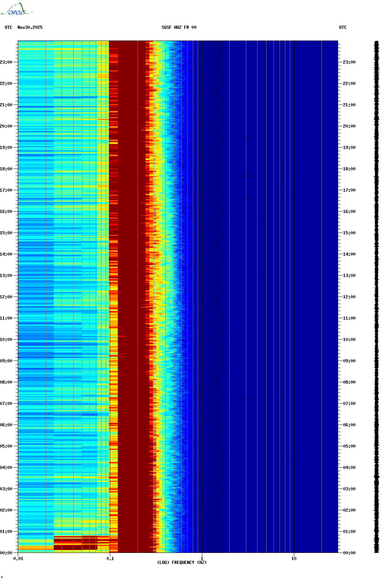Click the 12:00 time label on left axis
Screen dimensions: 392x581
[x=6, y=297]
